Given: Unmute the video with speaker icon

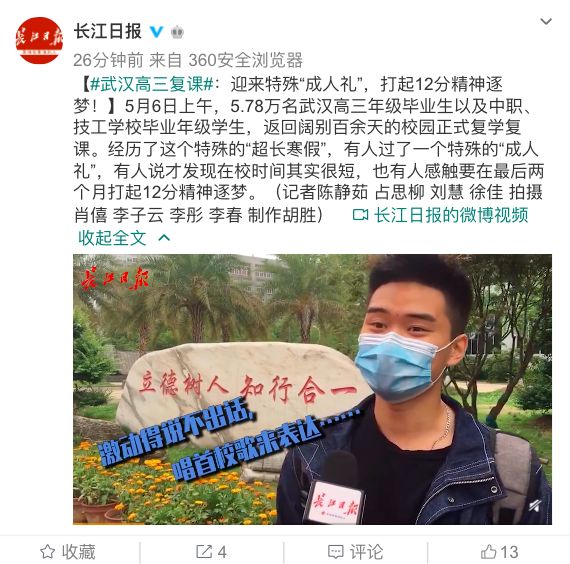Looking at the screenshot, I should click(x=535, y=505).
